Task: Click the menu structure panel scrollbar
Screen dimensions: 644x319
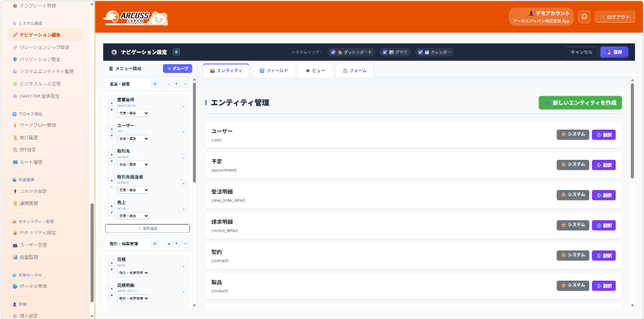Action: [194, 132]
